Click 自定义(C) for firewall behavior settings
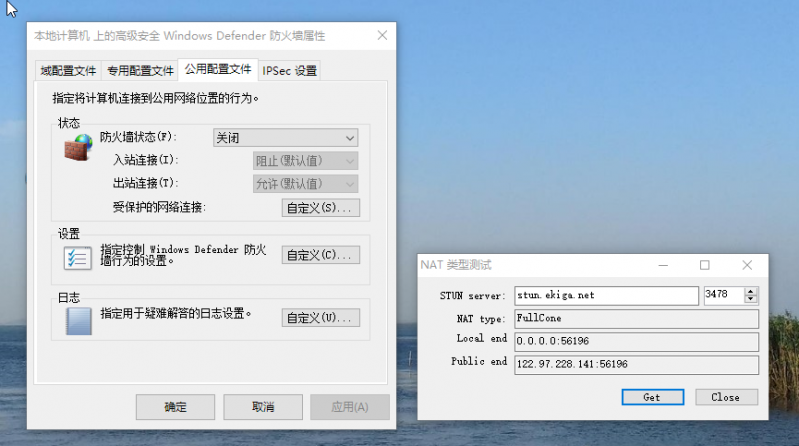799x446 pixels. pyautogui.click(x=321, y=255)
